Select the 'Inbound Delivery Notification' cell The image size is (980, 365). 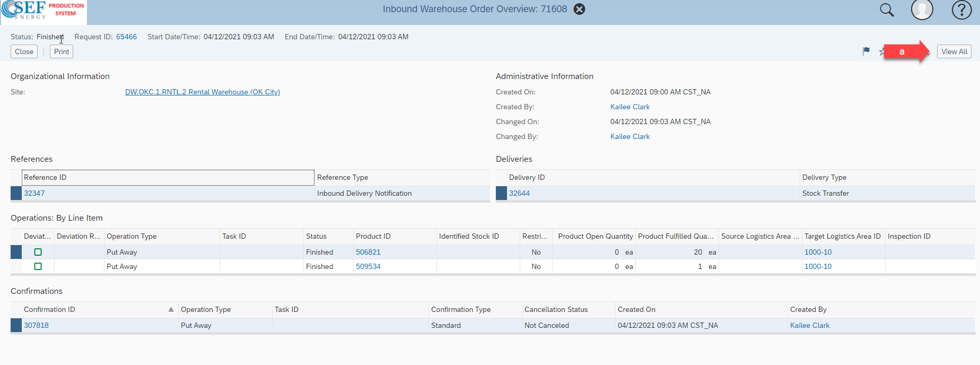click(402, 193)
